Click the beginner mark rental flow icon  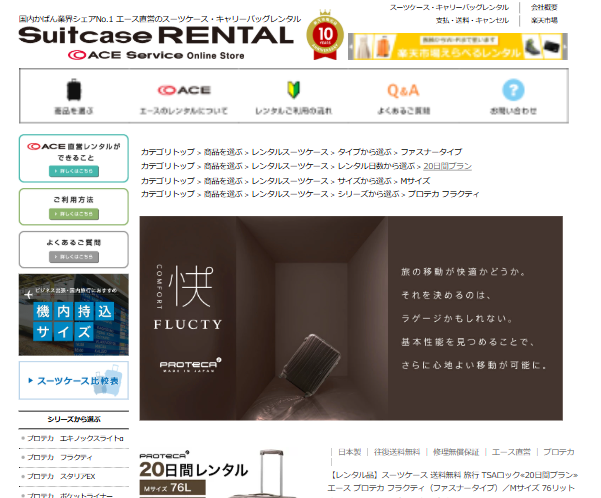(294, 89)
